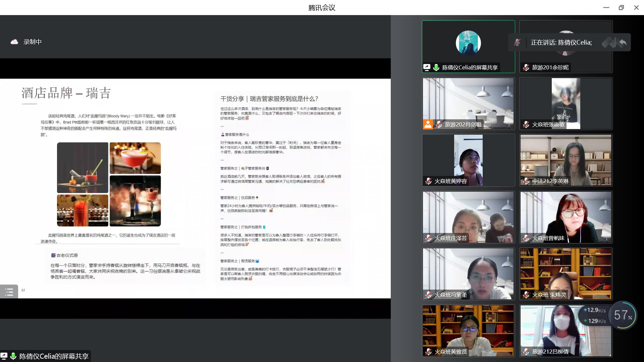Click the 录制中 recording status label
The width and height of the screenshot is (644, 362).
pos(33,42)
